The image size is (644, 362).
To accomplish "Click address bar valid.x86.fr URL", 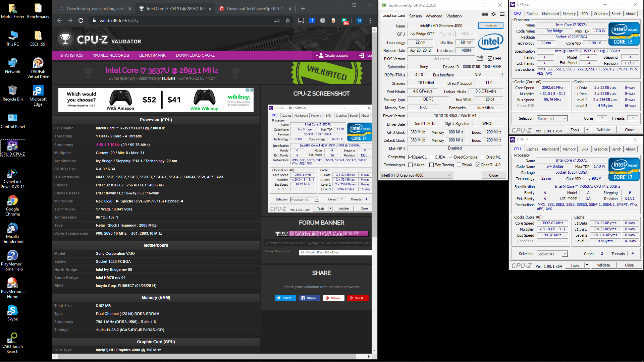I will [119, 20].
